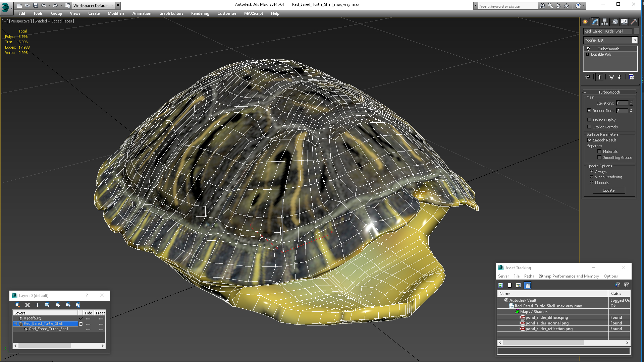Refresh the Asset Tracking list

500,285
